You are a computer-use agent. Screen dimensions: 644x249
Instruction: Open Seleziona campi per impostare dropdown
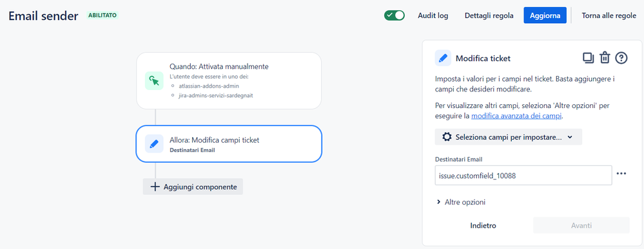point(508,137)
